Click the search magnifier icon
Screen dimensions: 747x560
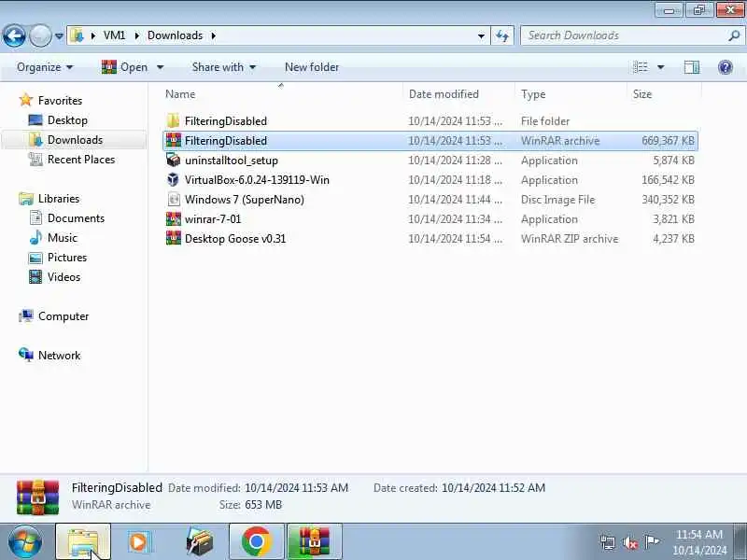[x=734, y=35]
